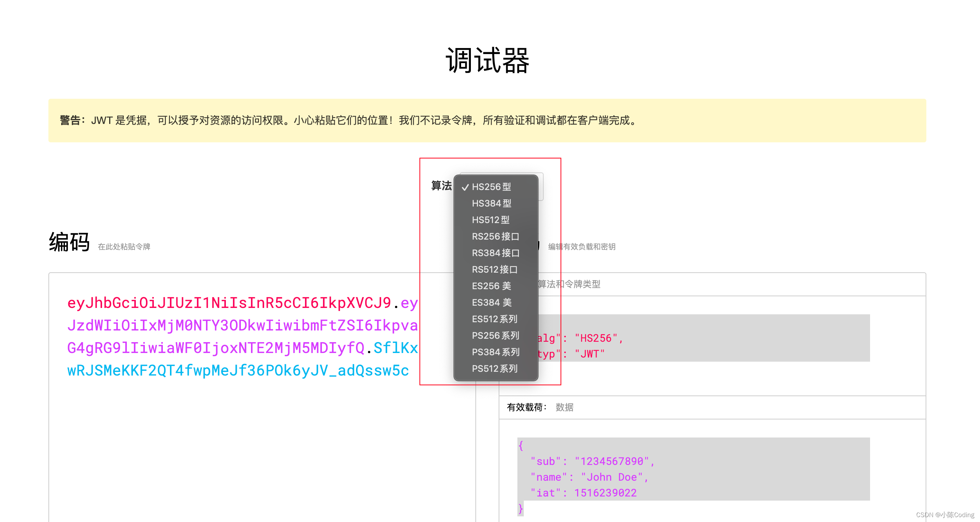Choose PS384 algorithm option
Screen dimensions: 980x522
[x=496, y=352]
